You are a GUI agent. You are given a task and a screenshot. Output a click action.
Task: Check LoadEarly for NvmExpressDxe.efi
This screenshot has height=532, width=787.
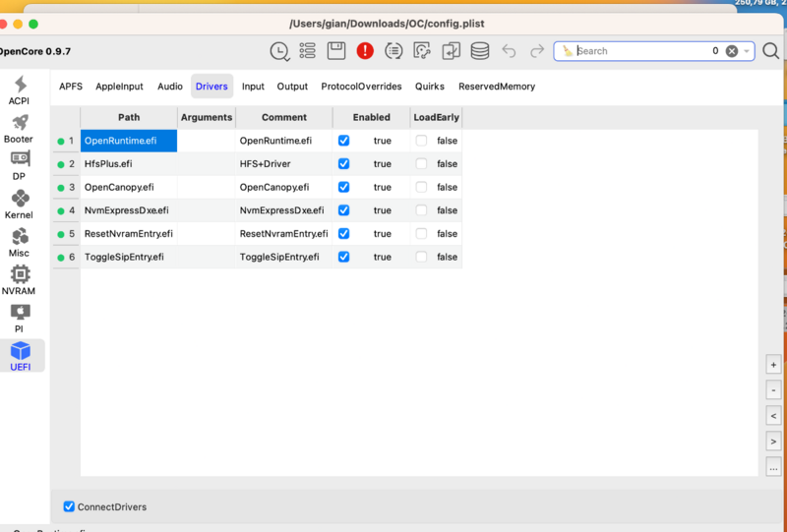(422, 210)
